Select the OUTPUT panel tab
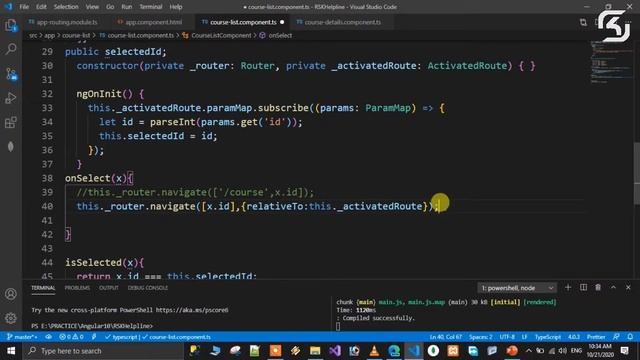The height and width of the screenshot is (360, 640). [x=109, y=288]
